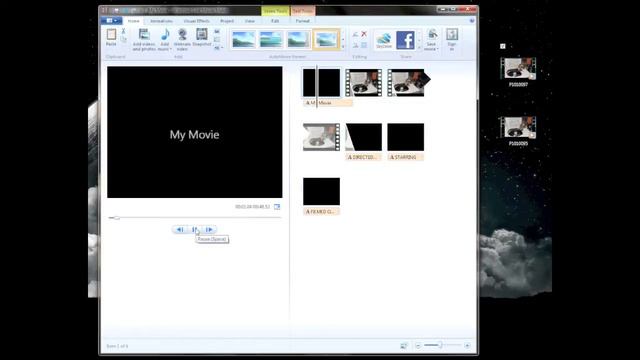Click the Add music note icon
This screenshot has width=640, height=360.
[165, 35]
